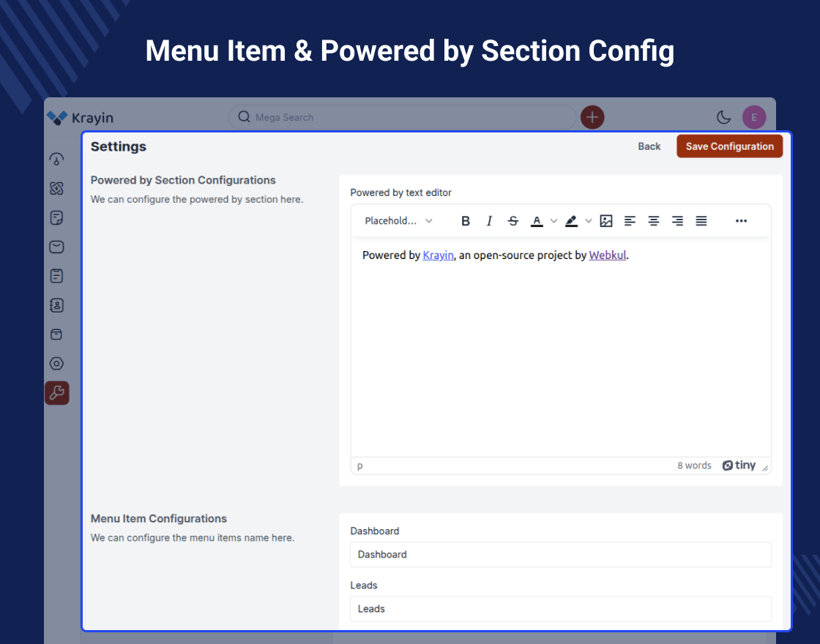Open the Mail envelope sidebar icon
This screenshot has height=644, width=820.
(56, 247)
